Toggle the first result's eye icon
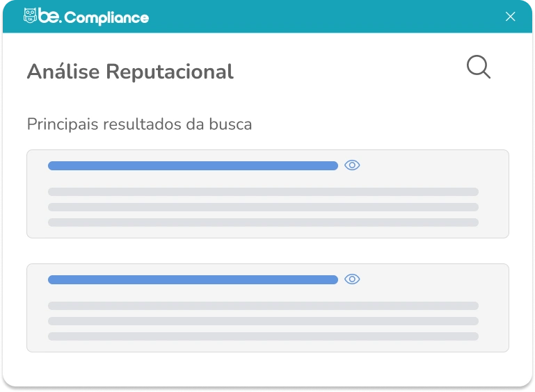Viewport: 535px width, 392px height. 352,165
